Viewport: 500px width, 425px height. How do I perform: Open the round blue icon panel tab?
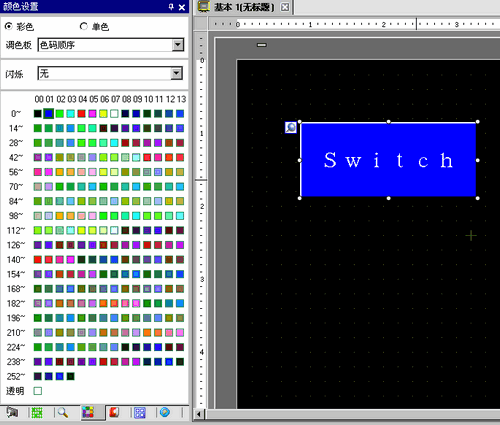click(165, 413)
